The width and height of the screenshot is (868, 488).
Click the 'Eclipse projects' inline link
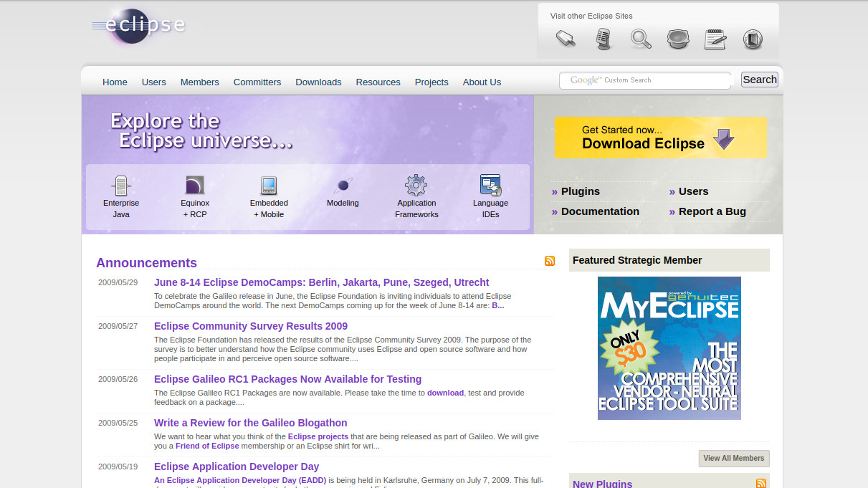[x=318, y=436]
